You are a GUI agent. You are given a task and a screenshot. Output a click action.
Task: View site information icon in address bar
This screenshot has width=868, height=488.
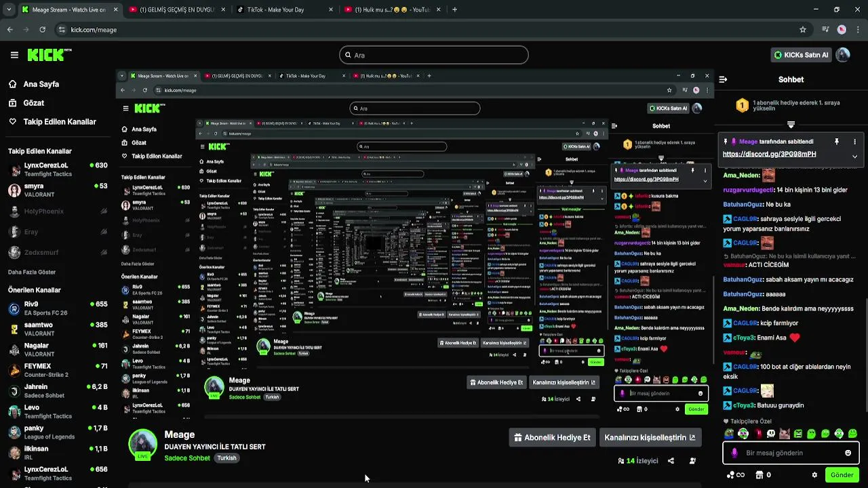[x=62, y=30]
